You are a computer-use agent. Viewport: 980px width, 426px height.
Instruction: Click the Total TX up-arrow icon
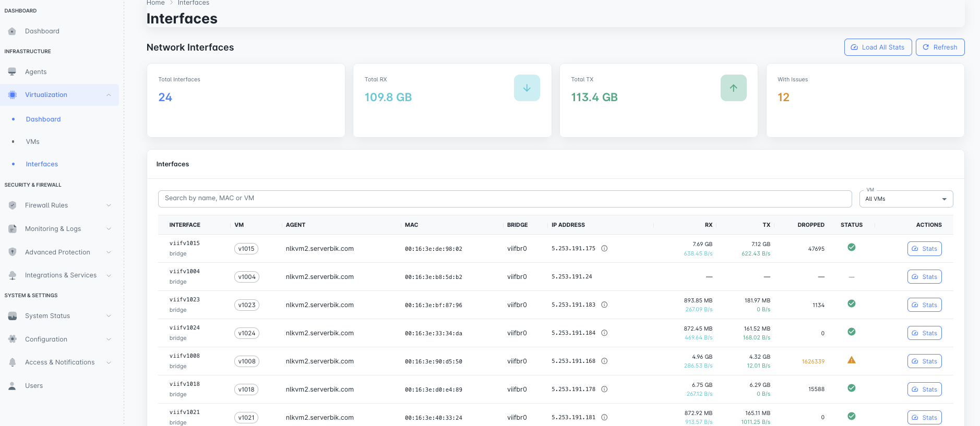(x=734, y=88)
